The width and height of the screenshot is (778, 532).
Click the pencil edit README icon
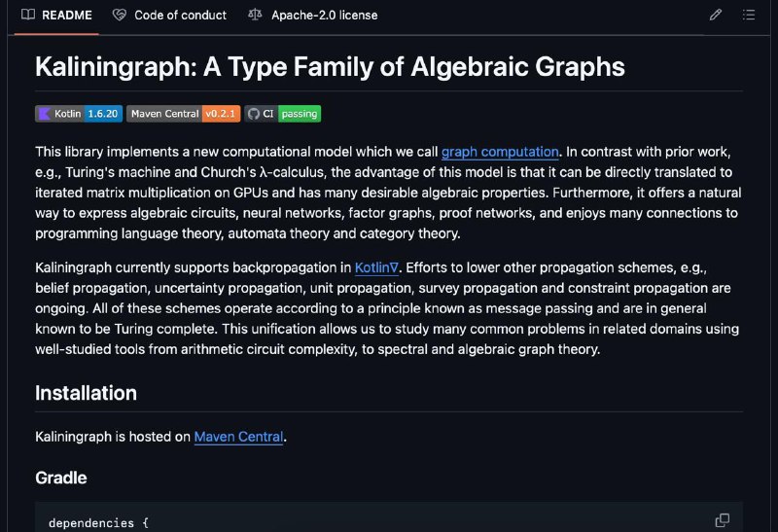[x=715, y=15]
